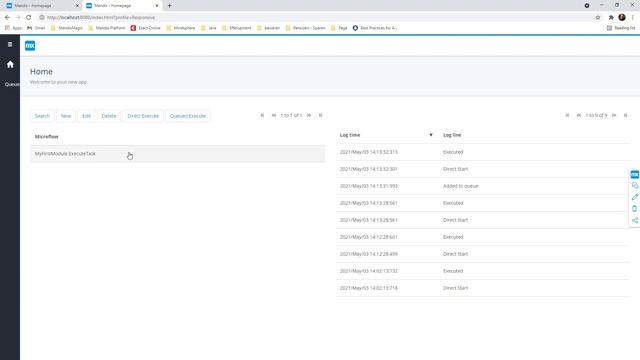This screenshot has width=640, height=360.
Task: Open browser extensions puzzle icon
Action: tap(611, 18)
